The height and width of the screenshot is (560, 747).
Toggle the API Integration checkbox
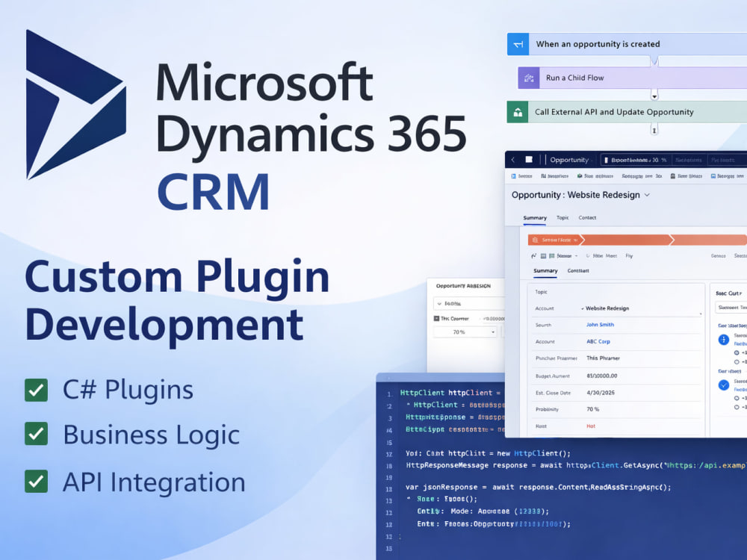pos(36,482)
